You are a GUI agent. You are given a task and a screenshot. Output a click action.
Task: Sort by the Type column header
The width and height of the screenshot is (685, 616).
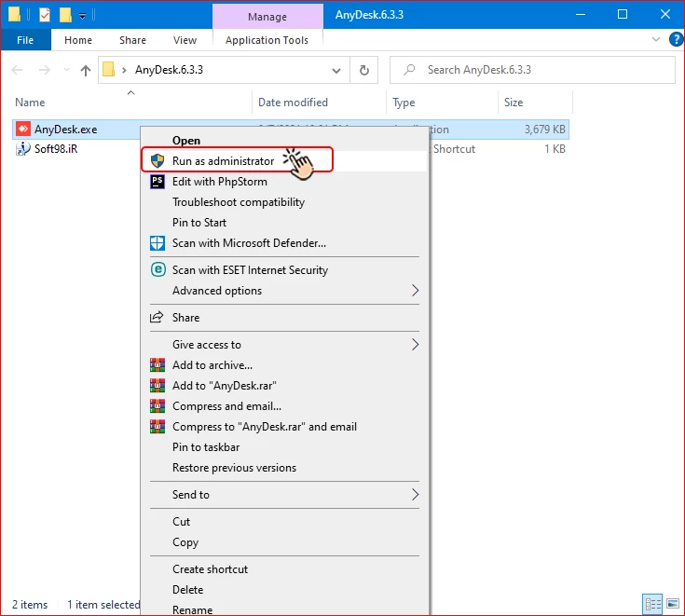(x=442, y=103)
